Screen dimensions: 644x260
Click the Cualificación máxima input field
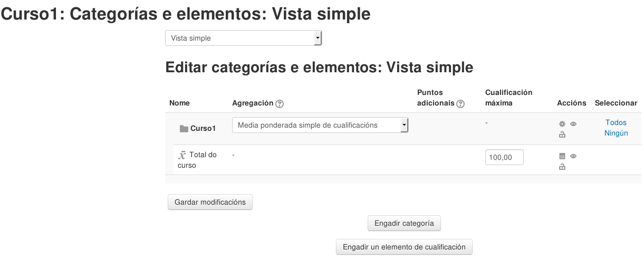coord(504,157)
